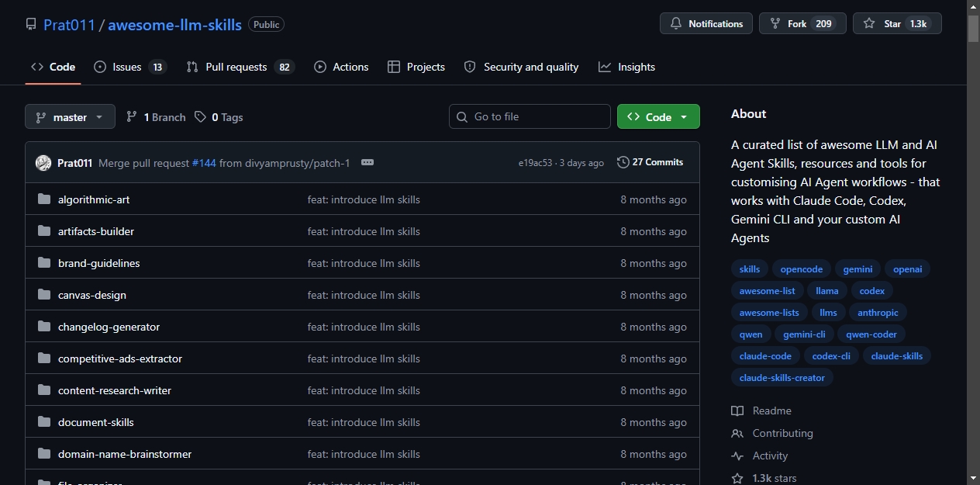Expand the green Code dropdown button

click(658, 117)
